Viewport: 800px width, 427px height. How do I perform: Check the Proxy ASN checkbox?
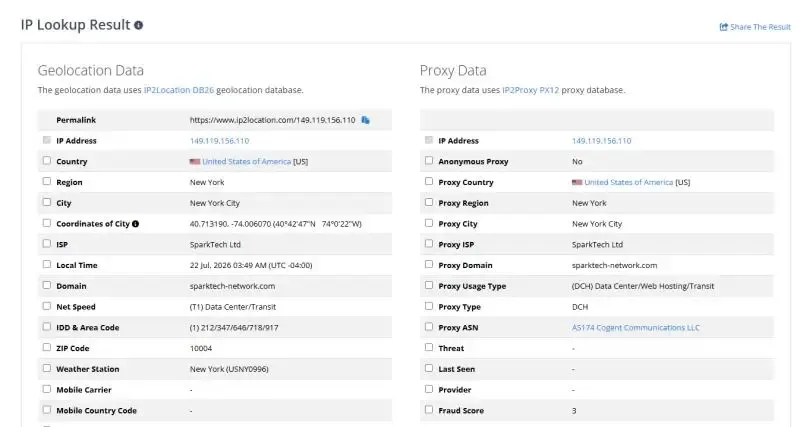click(x=429, y=326)
